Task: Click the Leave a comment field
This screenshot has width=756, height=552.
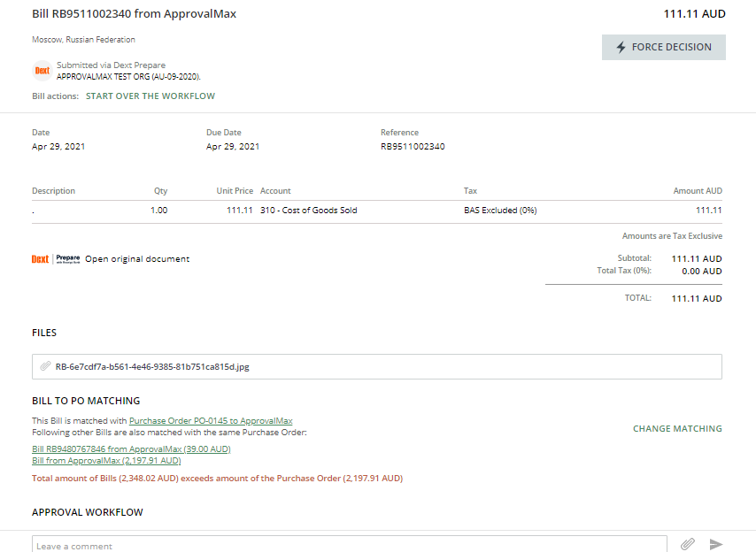Action: 350,546
